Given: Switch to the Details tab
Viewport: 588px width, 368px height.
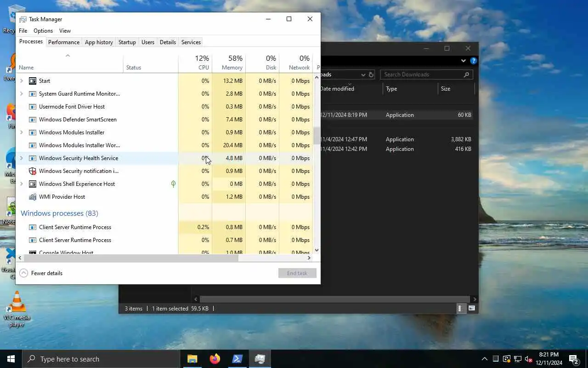Looking at the screenshot, I should [x=168, y=42].
